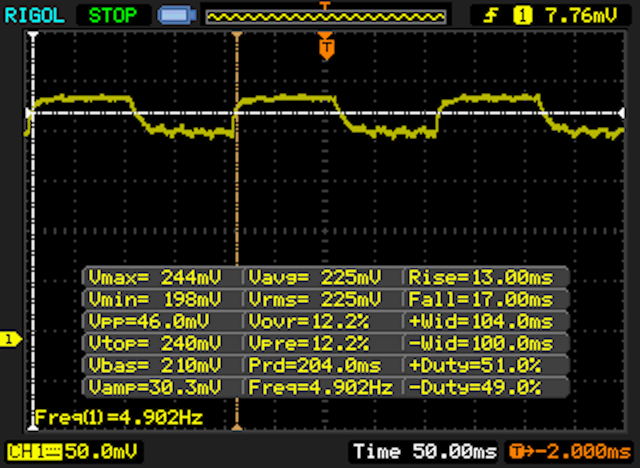Click the Prd=204.0ms measurement
The height and width of the screenshot is (468, 640).
[x=315, y=365]
